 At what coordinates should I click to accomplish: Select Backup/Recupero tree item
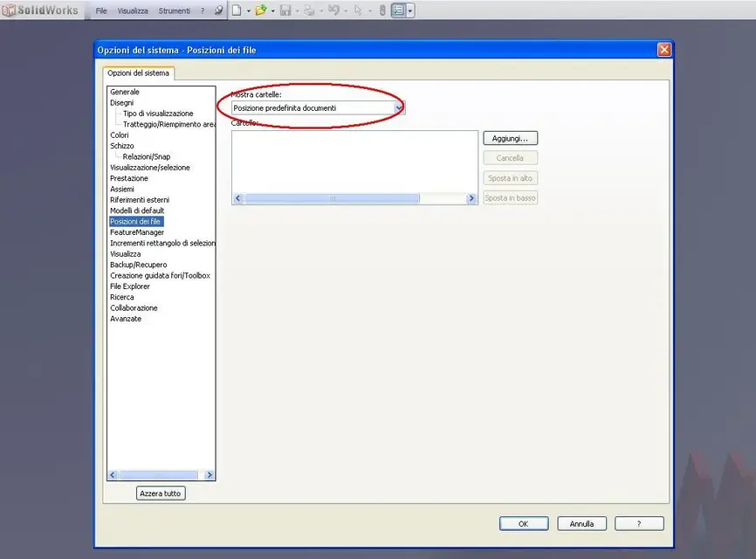[139, 265]
